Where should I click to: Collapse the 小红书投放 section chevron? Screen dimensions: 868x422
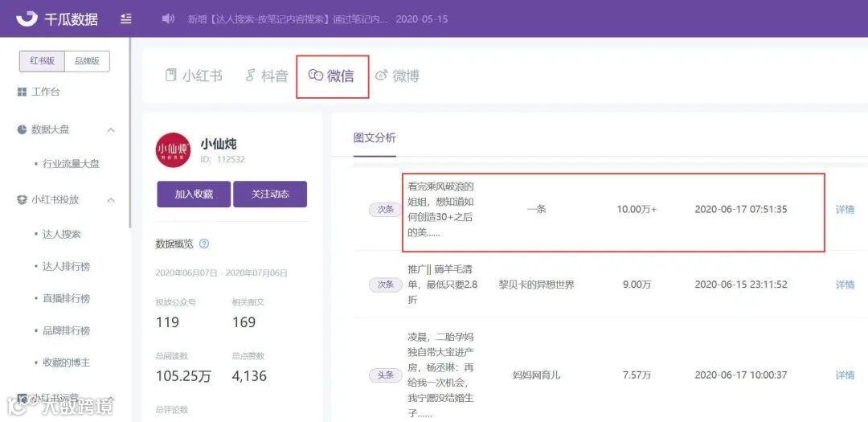(111, 200)
